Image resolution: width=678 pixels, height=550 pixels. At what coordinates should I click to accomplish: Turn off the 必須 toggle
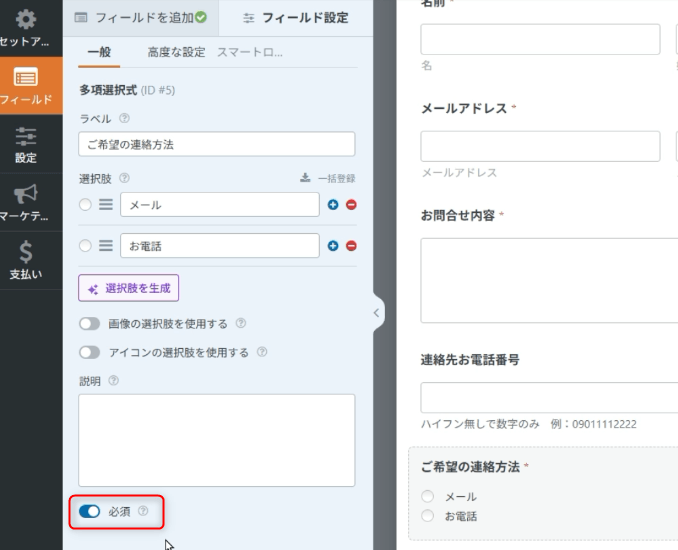pyautogui.click(x=90, y=512)
